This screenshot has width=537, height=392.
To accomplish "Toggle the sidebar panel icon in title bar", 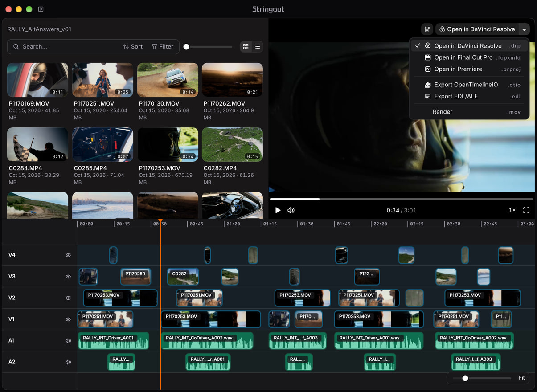I will tap(41, 9).
